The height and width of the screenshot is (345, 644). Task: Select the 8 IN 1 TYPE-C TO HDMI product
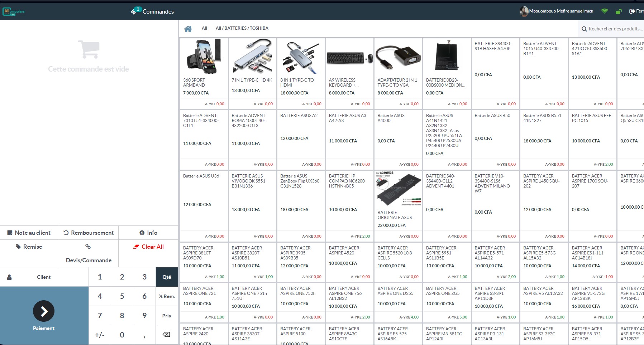coord(301,73)
